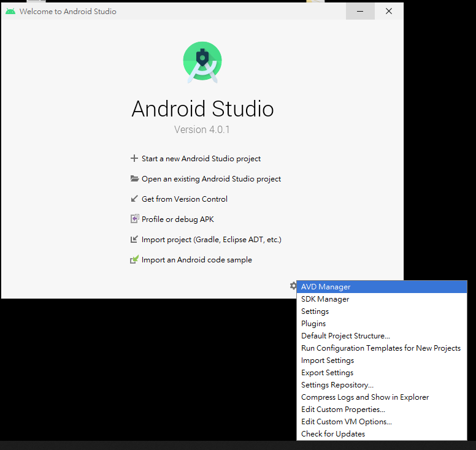Viewport: 476px width, 450px height.
Task: Select Profile or debug APK
Action: pos(178,219)
